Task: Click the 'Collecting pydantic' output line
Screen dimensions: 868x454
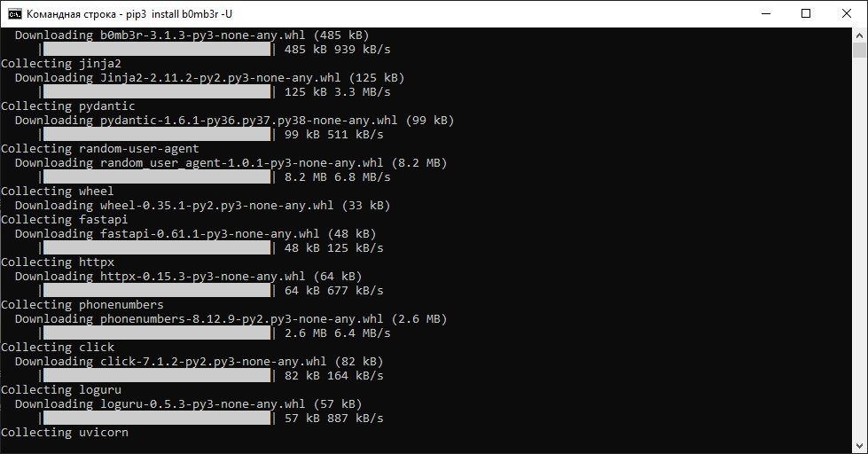Action: (x=68, y=106)
